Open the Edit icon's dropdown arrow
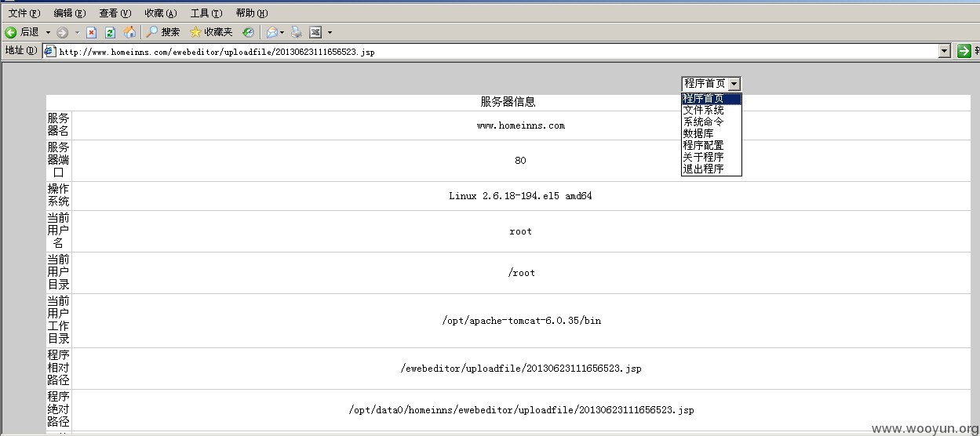 [330, 32]
